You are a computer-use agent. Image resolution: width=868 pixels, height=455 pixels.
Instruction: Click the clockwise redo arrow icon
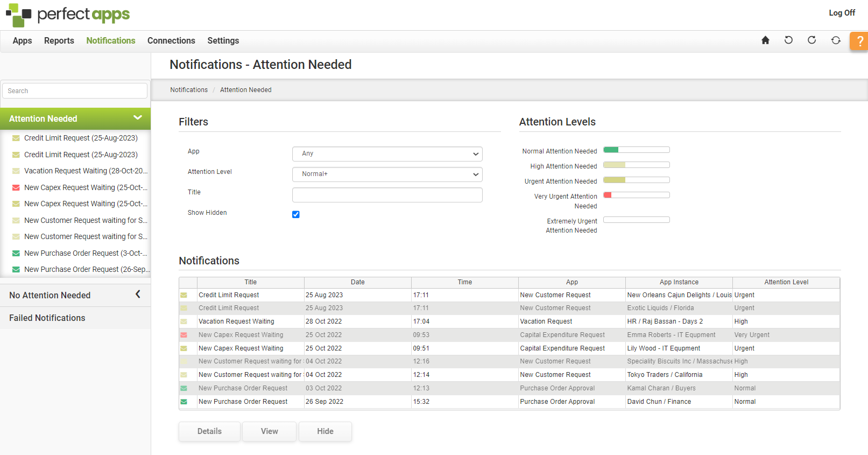(x=811, y=40)
